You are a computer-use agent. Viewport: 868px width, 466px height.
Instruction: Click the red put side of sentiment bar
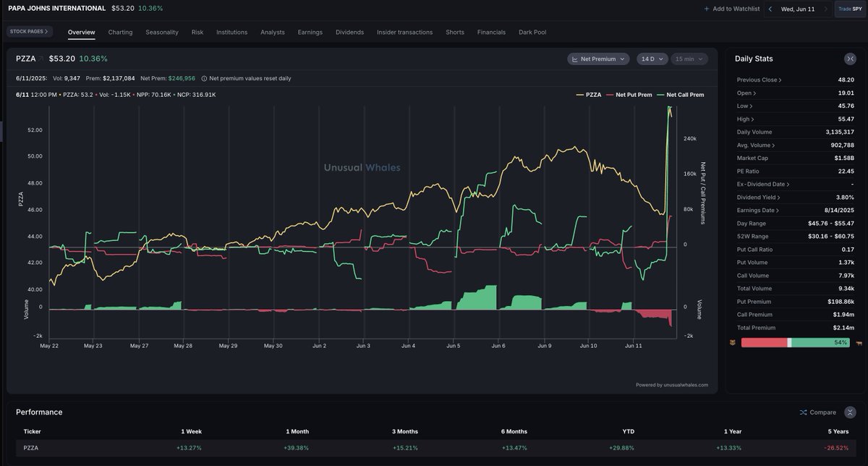click(x=764, y=342)
